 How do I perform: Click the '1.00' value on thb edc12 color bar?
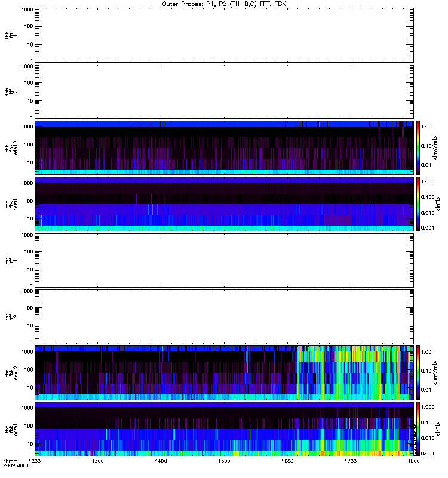tap(426, 127)
